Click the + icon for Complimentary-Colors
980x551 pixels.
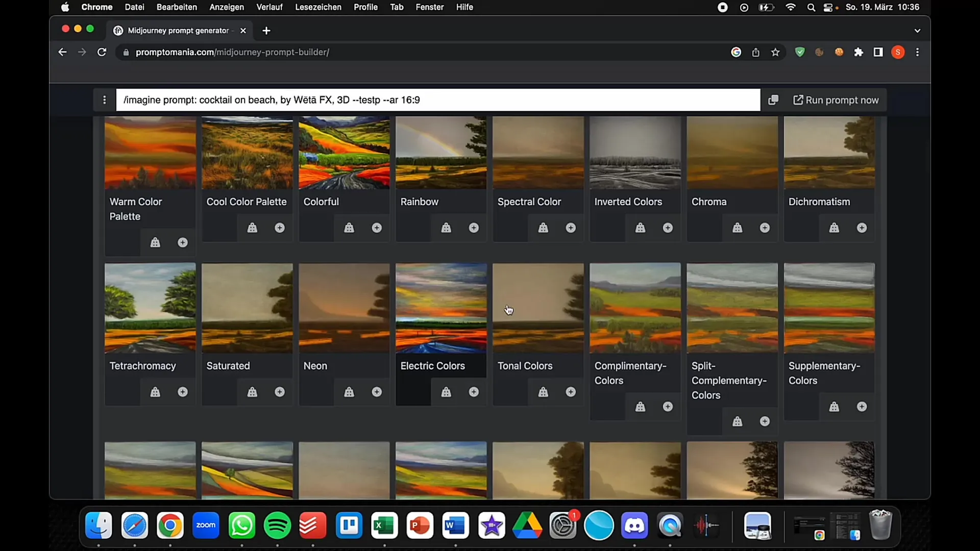pos(668,406)
